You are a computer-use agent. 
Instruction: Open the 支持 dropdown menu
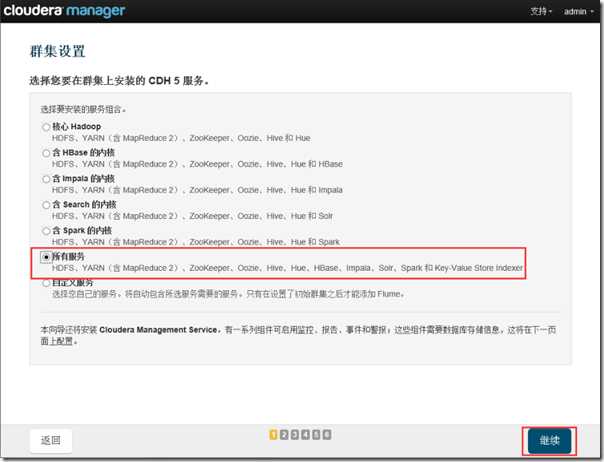click(541, 12)
